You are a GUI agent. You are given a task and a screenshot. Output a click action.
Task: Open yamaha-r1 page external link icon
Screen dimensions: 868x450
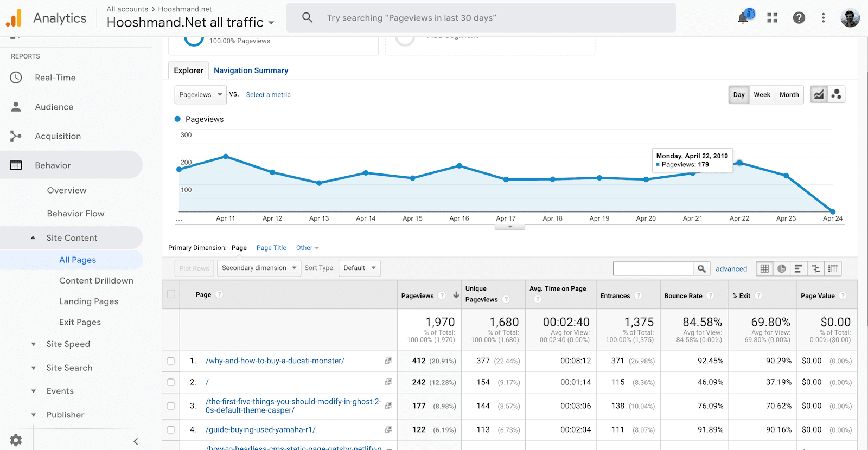pos(388,429)
